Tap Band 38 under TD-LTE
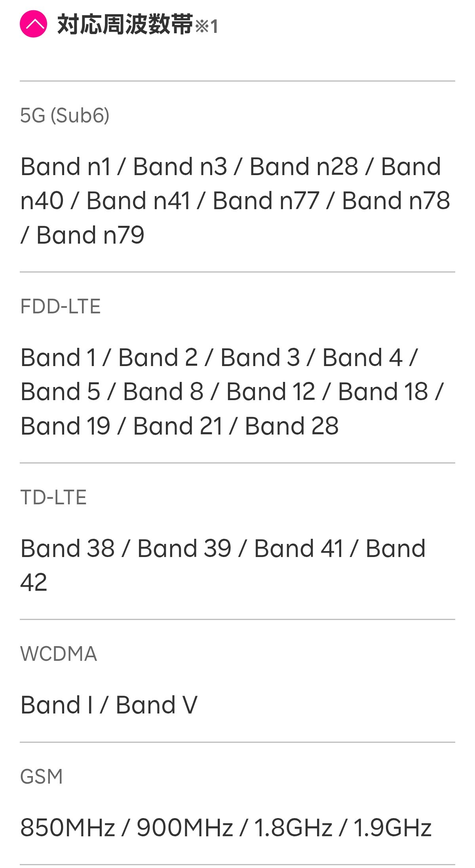Viewport: 475px width, 868px height. pos(68,549)
